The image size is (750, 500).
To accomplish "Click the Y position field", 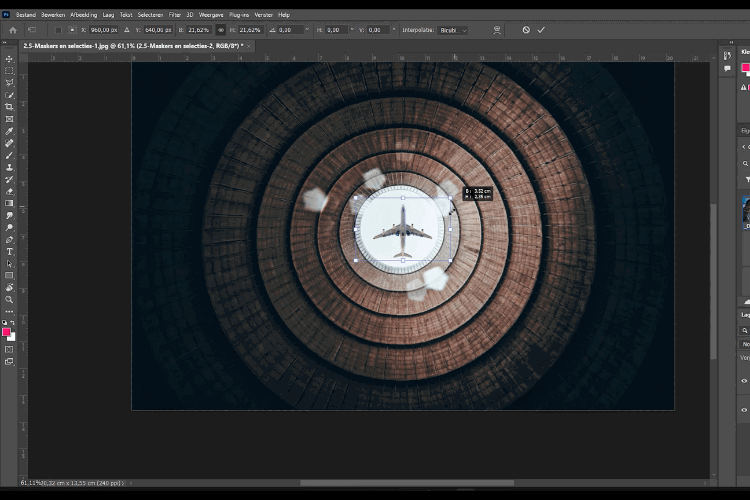I will click(x=158, y=30).
